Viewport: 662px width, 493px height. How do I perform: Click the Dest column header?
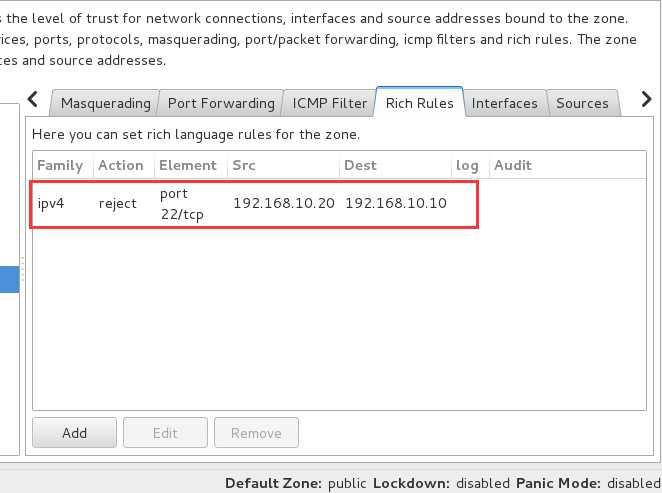[395, 165]
